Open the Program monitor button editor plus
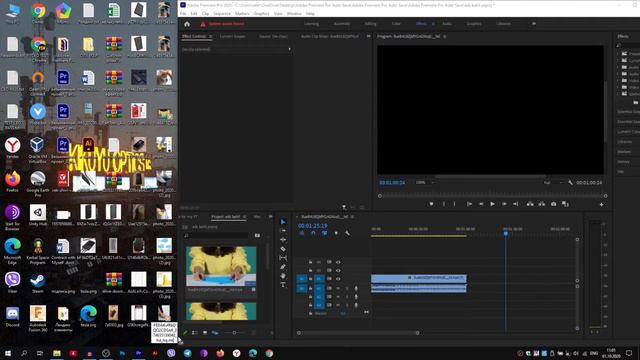Viewport: 640px width, 360px height. (601, 204)
